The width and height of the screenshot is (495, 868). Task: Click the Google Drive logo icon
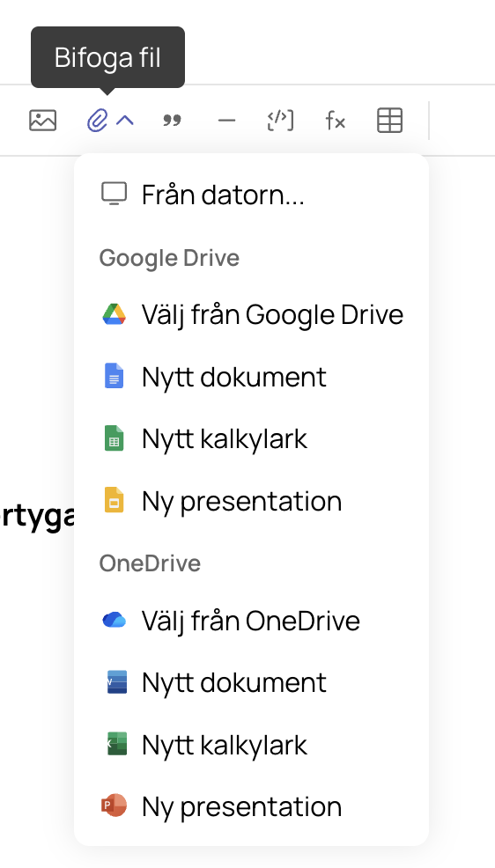(x=114, y=314)
